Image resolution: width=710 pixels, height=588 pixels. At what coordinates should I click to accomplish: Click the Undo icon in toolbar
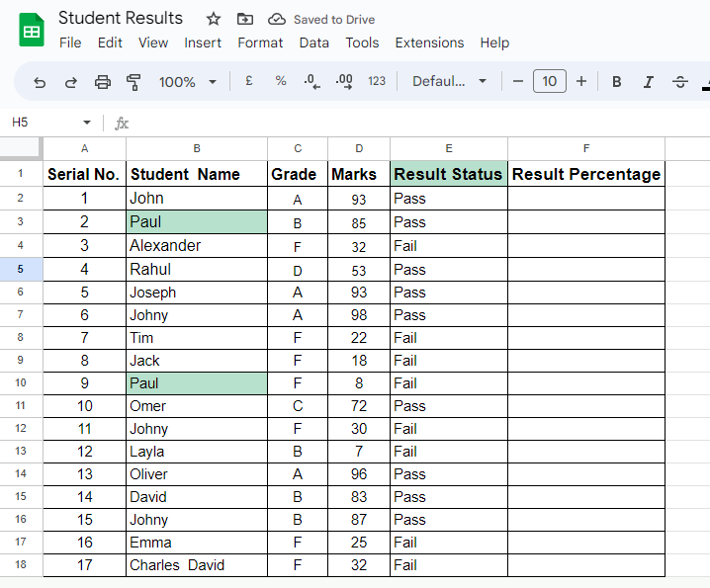[x=40, y=82]
